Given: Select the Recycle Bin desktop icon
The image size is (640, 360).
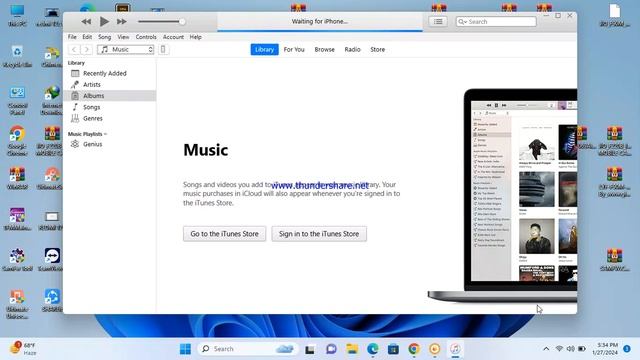Looking at the screenshot, I should [x=17, y=56].
